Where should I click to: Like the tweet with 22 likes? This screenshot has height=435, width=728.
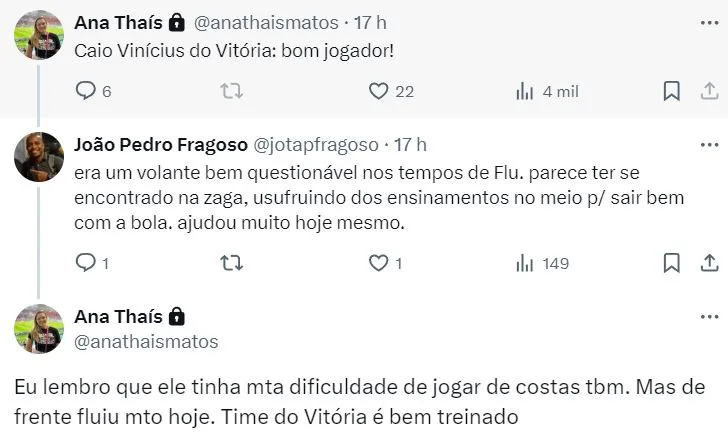tap(378, 91)
